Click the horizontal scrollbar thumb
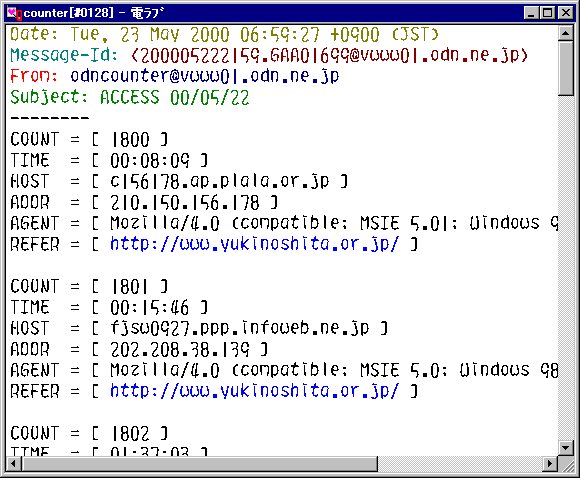This screenshot has width=580, height=478. tap(200, 463)
